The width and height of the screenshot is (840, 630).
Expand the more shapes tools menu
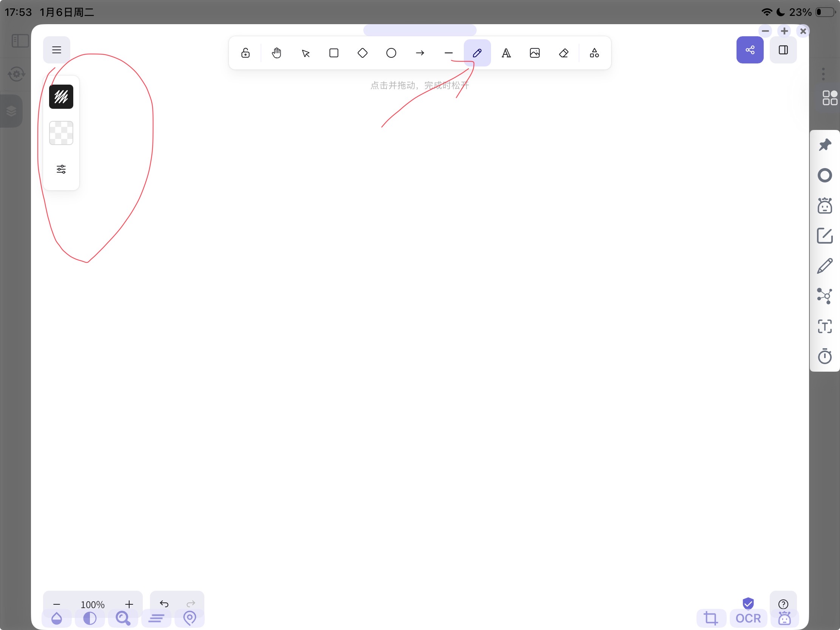(594, 53)
